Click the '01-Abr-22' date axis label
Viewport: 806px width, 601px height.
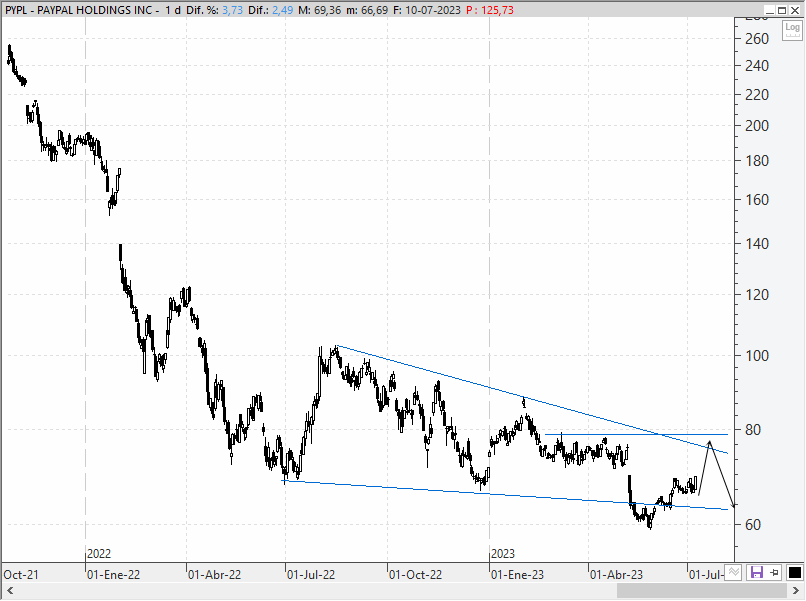[214, 574]
